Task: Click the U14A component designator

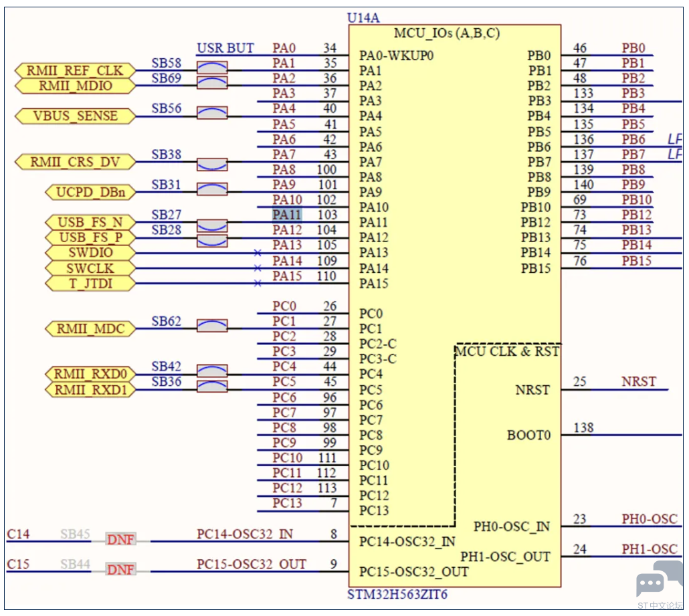Action: [363, 17]
